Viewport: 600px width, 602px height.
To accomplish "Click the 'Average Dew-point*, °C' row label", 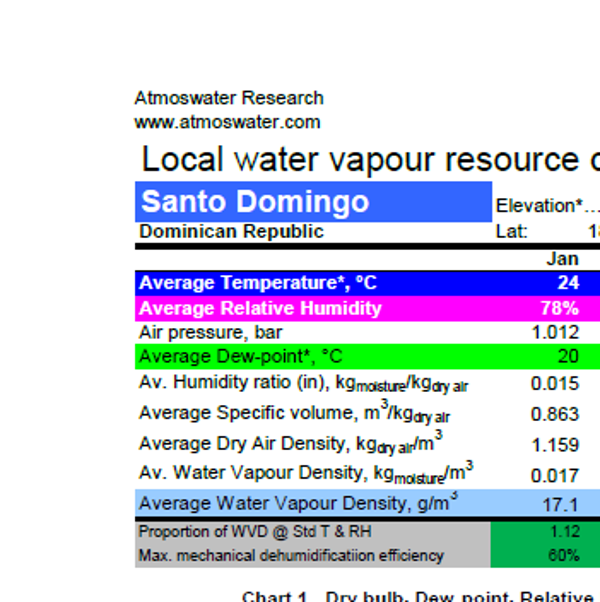I will pyautogui.click(x=241, y=357).
